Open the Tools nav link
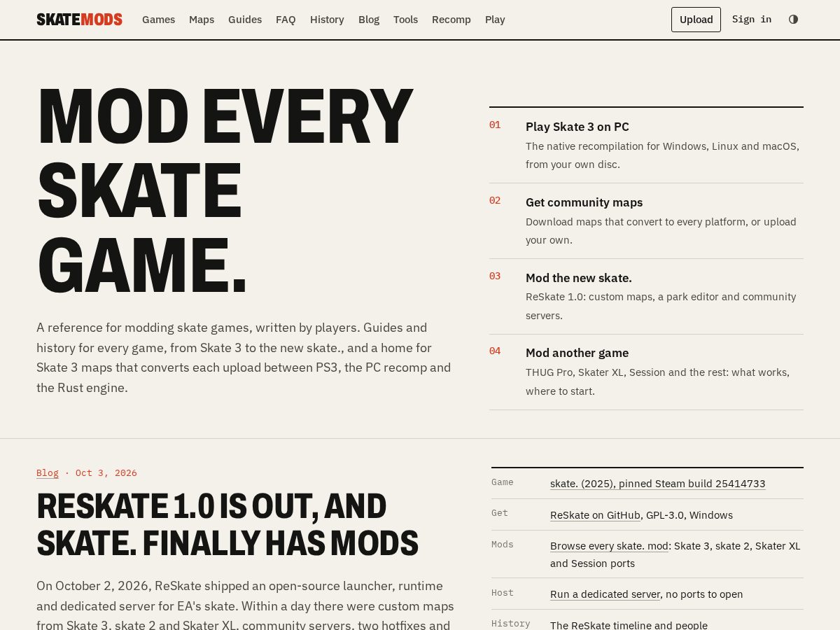The height and width of the screenshot is (630, 840). [405, 20]
